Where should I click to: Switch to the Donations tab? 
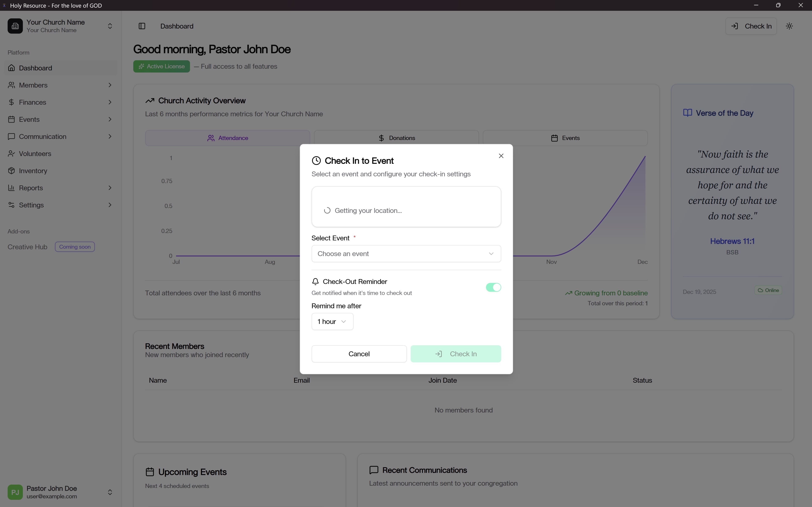[x=396, y=138]
